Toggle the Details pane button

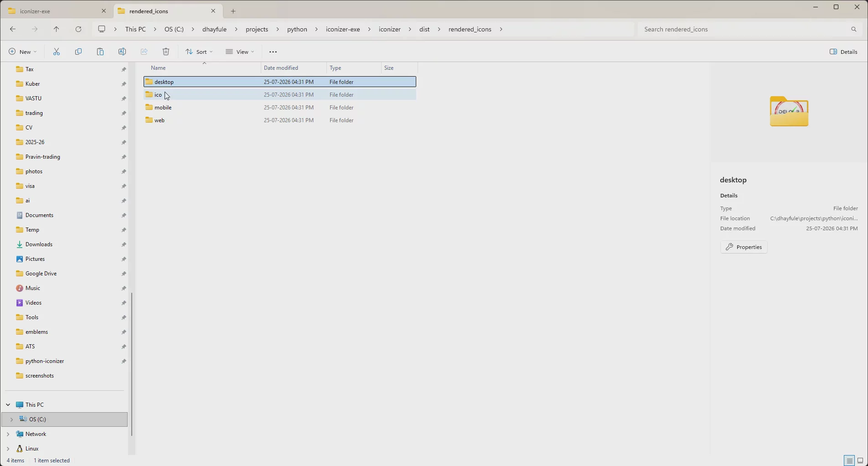[844, 52]
